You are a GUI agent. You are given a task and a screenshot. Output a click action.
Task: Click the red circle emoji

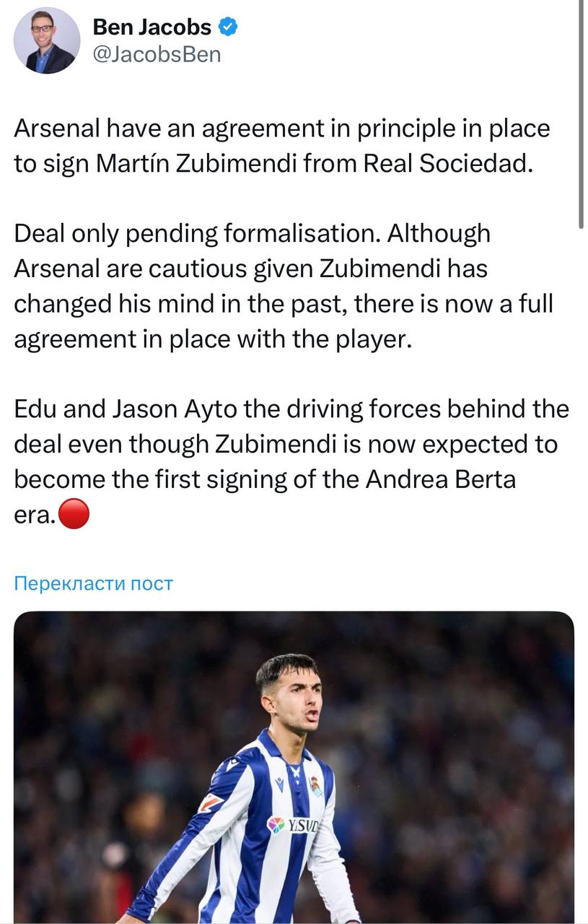(x=74, y=514)
